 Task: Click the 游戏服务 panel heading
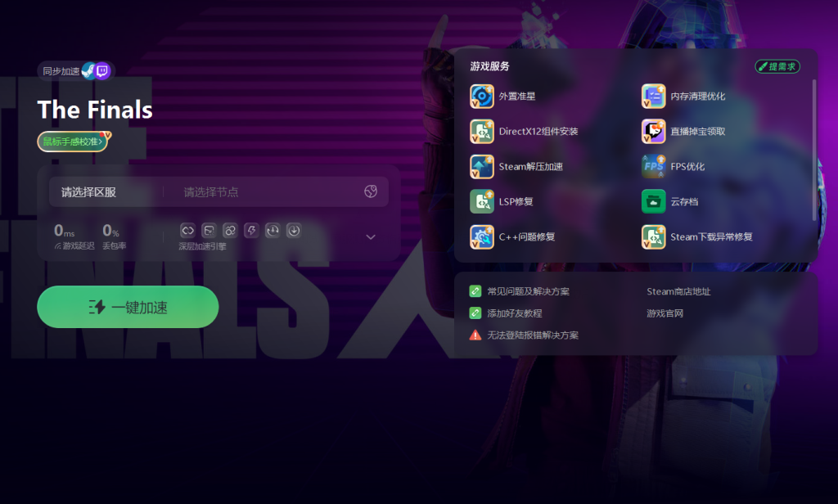[x=489, y=66]
